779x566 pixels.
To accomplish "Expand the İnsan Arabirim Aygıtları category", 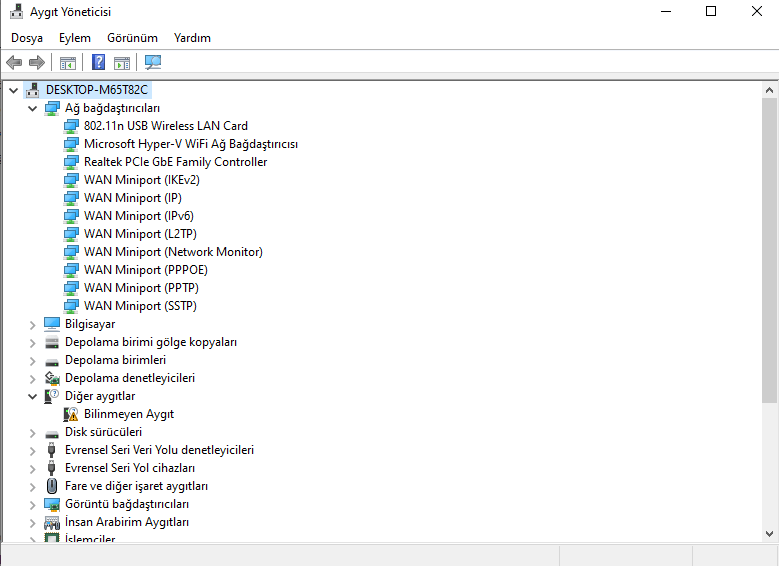I will pos(32,523).
